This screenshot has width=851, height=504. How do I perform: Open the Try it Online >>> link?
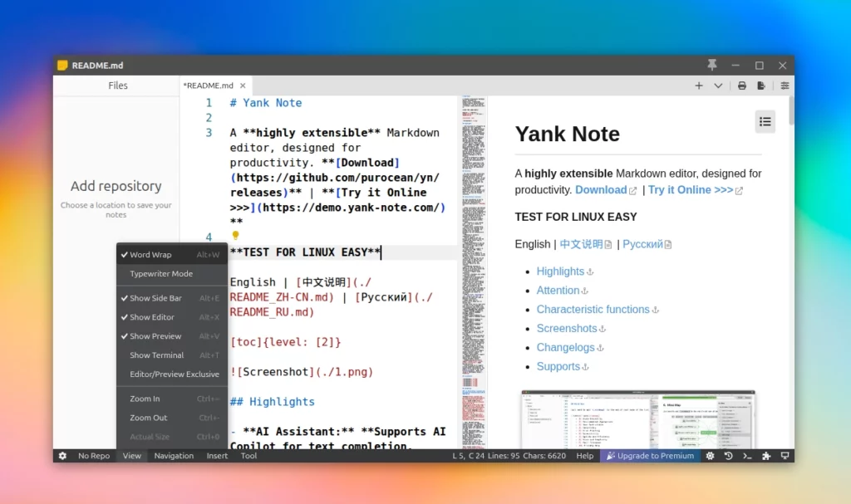[x=691, y=190]
